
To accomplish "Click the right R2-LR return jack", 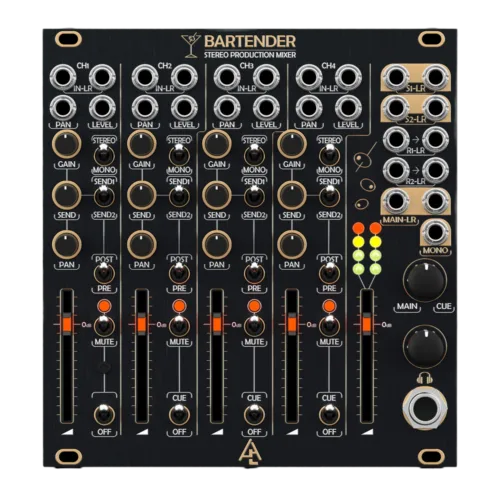I will pos(435,170).
